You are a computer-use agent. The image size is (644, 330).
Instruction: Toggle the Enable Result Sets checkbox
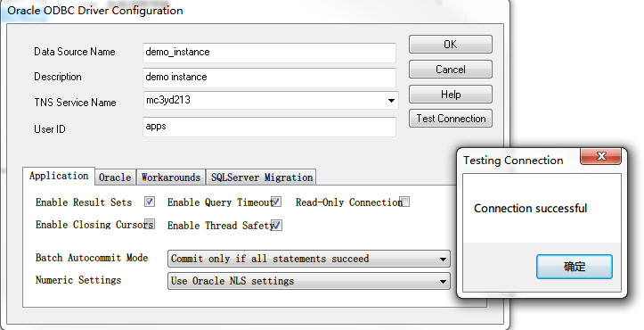pos(150,202)
